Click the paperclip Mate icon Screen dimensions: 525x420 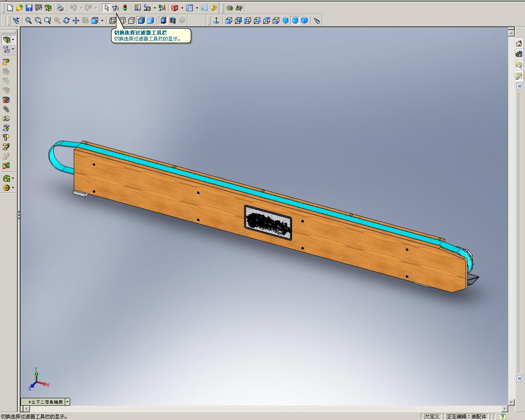[x=6, y=109]
